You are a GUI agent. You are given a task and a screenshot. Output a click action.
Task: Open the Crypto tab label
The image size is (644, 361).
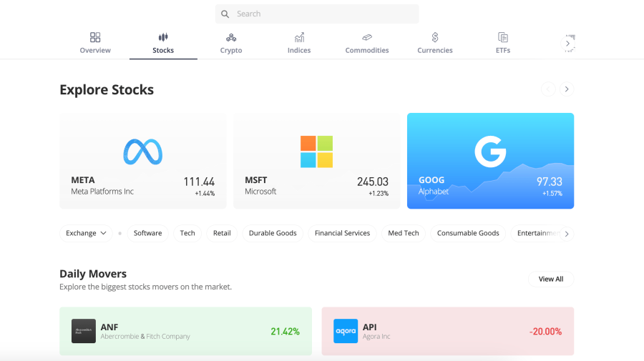tap(231, 50)
